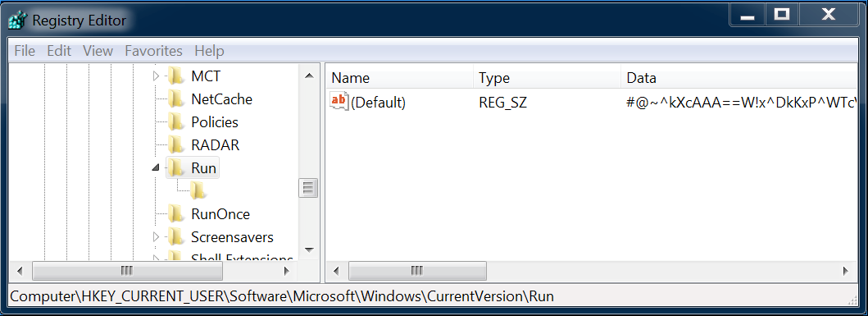This screenshot has height=316, width=868.
Task: Click the tree pane scroll down arrow
Action: click(309, 250)
